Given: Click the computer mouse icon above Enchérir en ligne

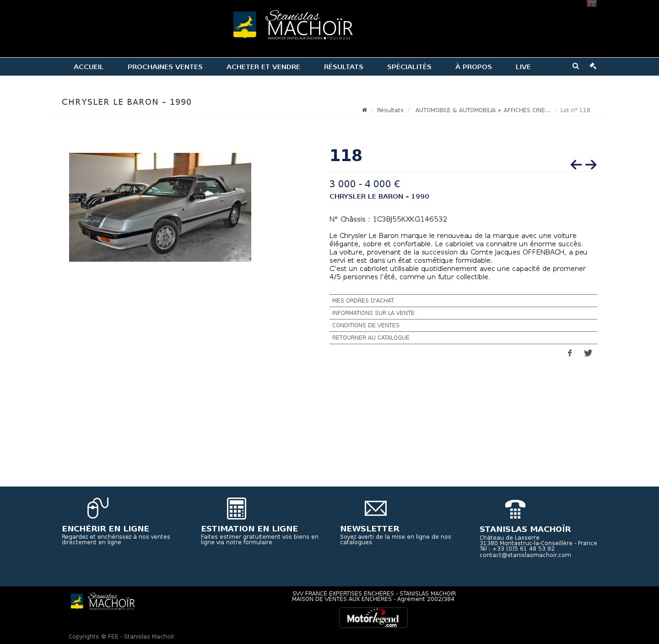Looking at the screenshot, I should pos(98,508).
